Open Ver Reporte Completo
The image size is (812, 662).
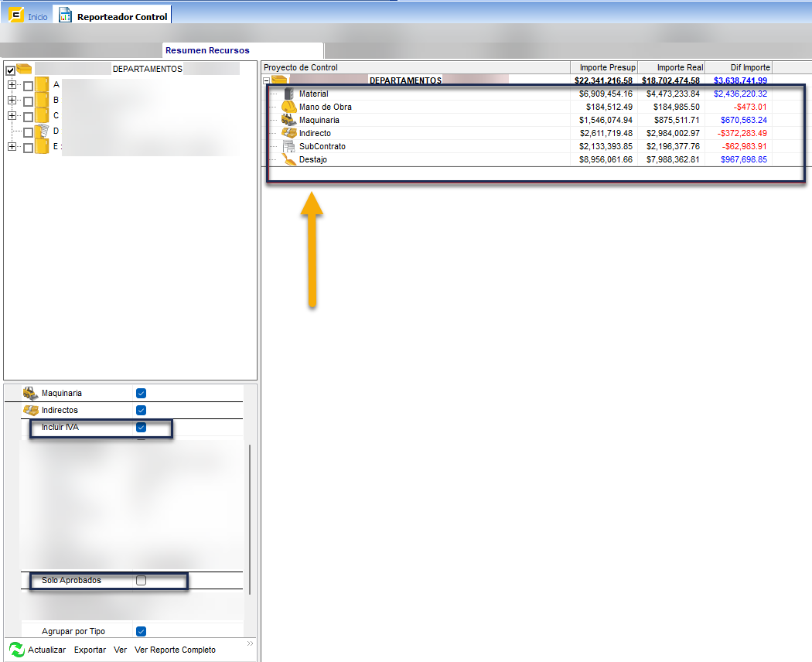tap(175, 650)
